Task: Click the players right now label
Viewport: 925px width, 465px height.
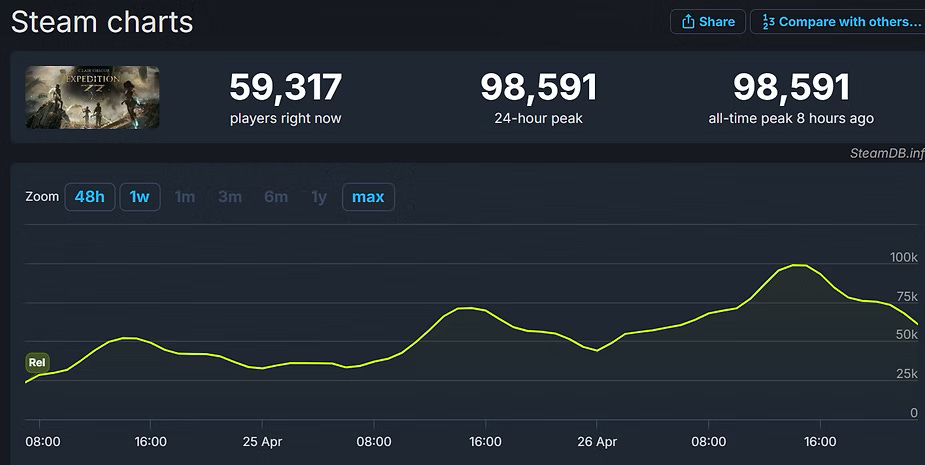Action: 286,119
